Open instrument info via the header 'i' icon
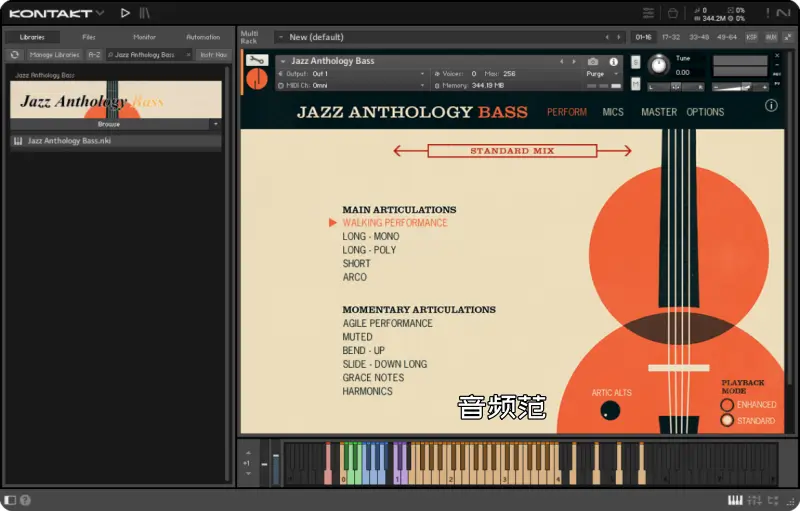This screenshot has height=511, width=800. (x=614, y=61)
